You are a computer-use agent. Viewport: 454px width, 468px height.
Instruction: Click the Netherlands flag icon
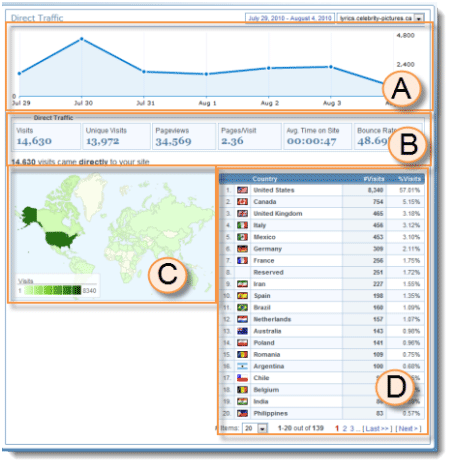click(242, 319)
